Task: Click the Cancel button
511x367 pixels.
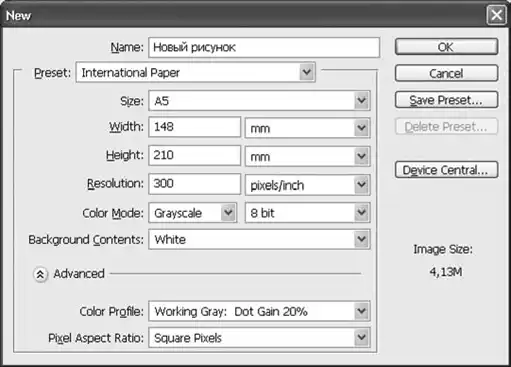Action: click(446, 73)
